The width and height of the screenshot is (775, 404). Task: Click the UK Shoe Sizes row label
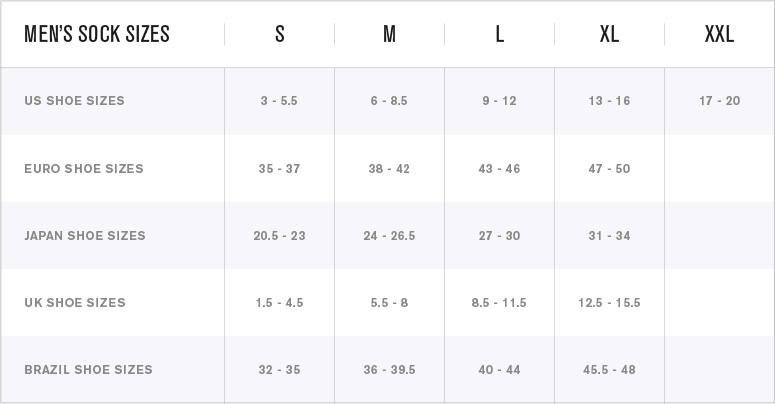click(74, 303)
